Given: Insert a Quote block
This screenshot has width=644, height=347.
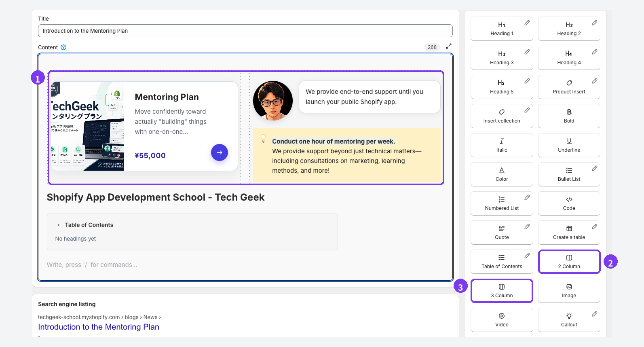Looking at the screenshot, I should click(x=502, y=233).
